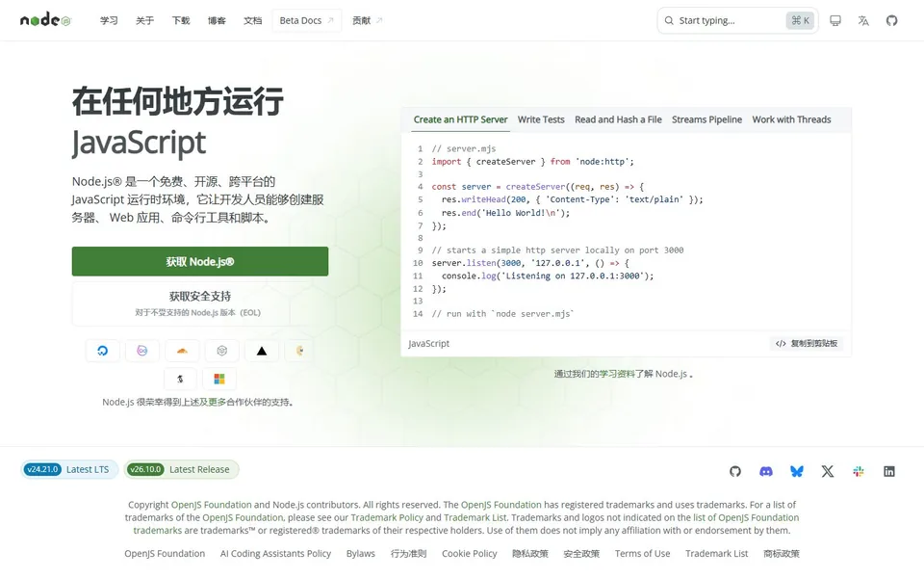Open the footer OpenJS Foundation link
The image size is (924, 578).
coord(165,553)
